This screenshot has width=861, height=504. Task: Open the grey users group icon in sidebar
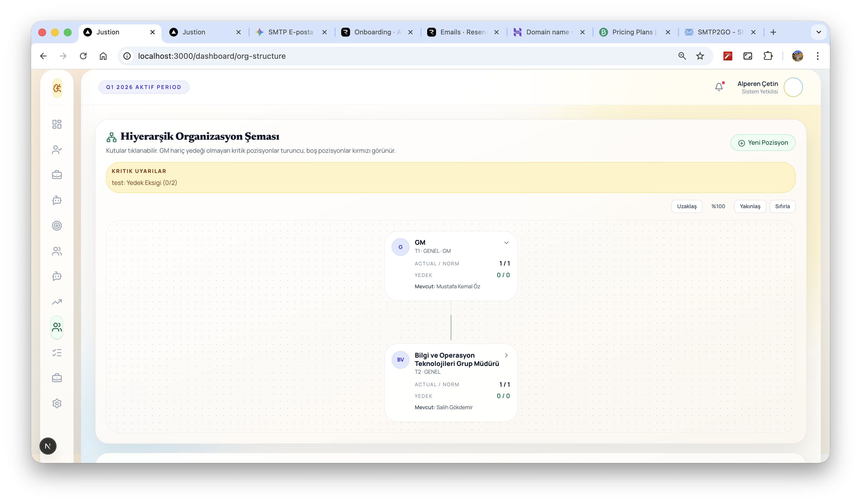57,251
